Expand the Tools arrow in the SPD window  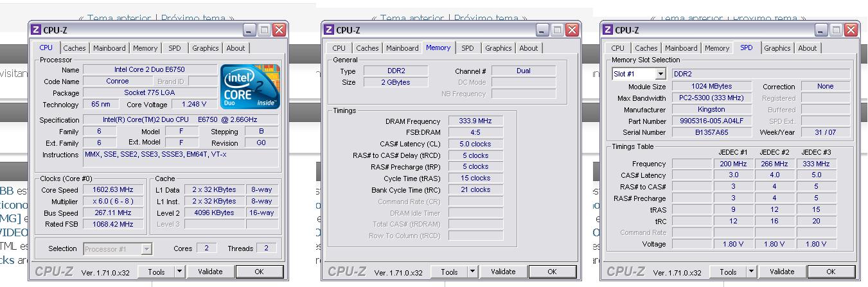tap(752, 272)
